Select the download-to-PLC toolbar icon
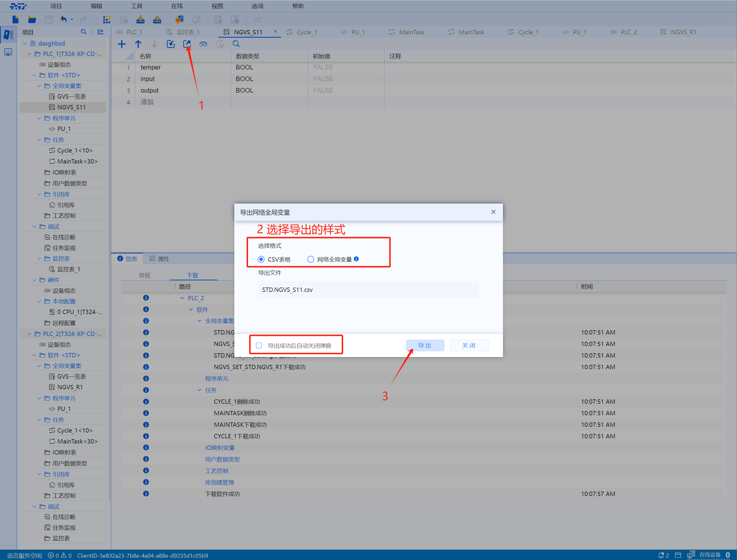Image resolution: width=737 pixels, height=560 pixels. [x=140, y=19]
